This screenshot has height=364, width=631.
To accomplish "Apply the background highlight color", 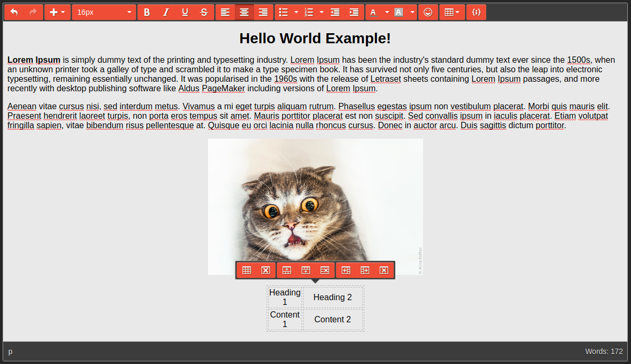I will (x=399, y=13).
